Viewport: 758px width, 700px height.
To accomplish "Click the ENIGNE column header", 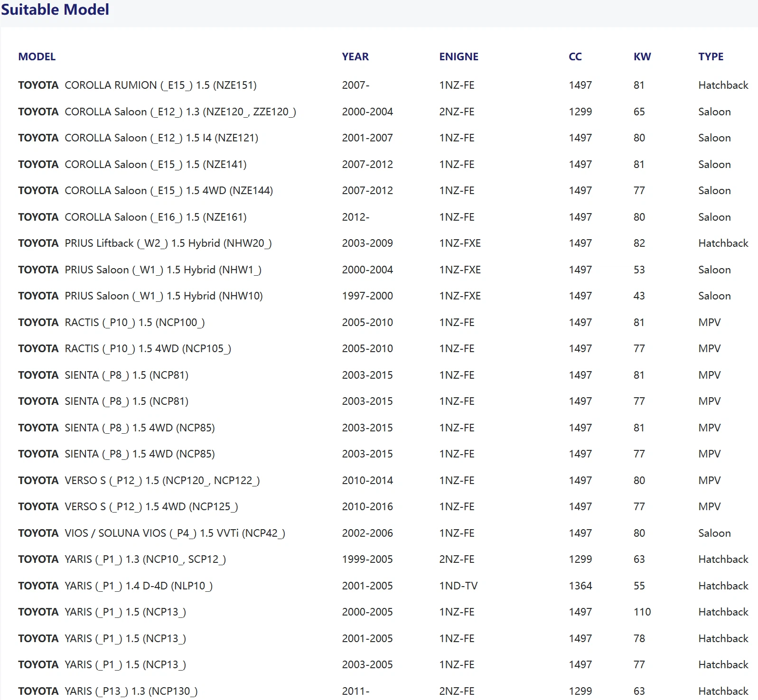I will 459,56.
